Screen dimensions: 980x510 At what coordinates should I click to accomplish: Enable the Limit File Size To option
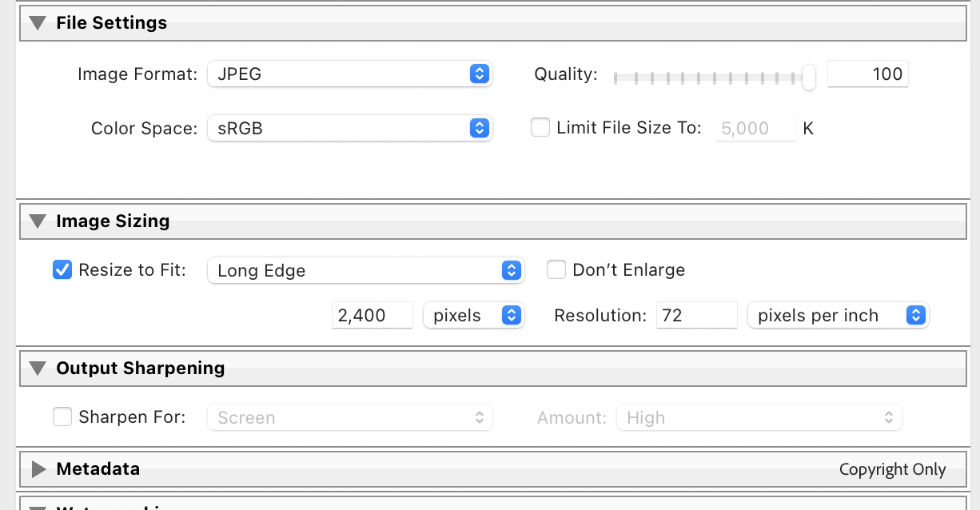[540, 127]
